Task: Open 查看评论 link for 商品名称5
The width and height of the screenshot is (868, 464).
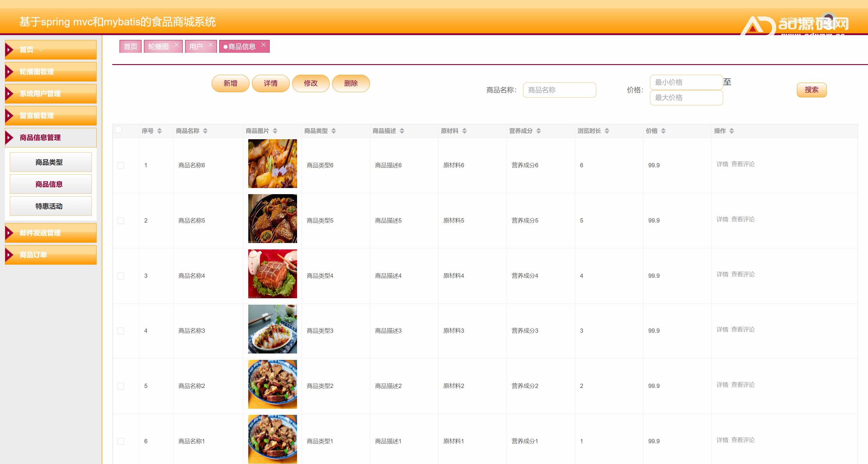Action: tap(743, 219)
